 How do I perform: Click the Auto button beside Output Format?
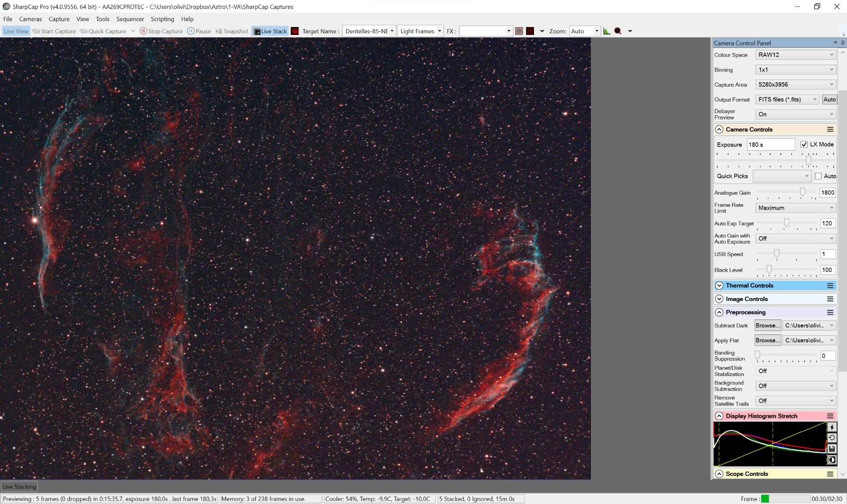click(830, 99)
